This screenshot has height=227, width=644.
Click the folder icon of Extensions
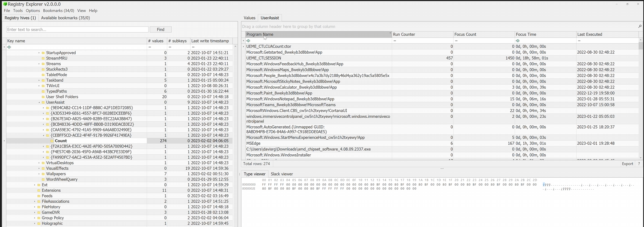point(39,190)
